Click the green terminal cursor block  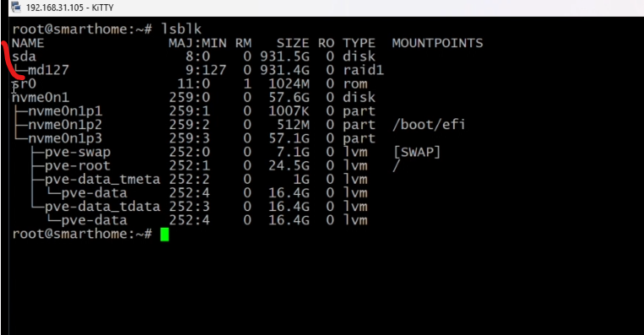pos(165,235)
